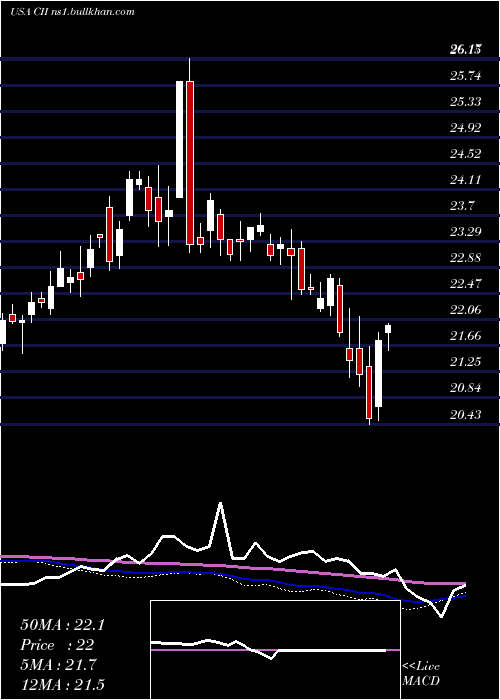
Task: Click the 24.11 price axis label
Action: [x=466, y=180]
